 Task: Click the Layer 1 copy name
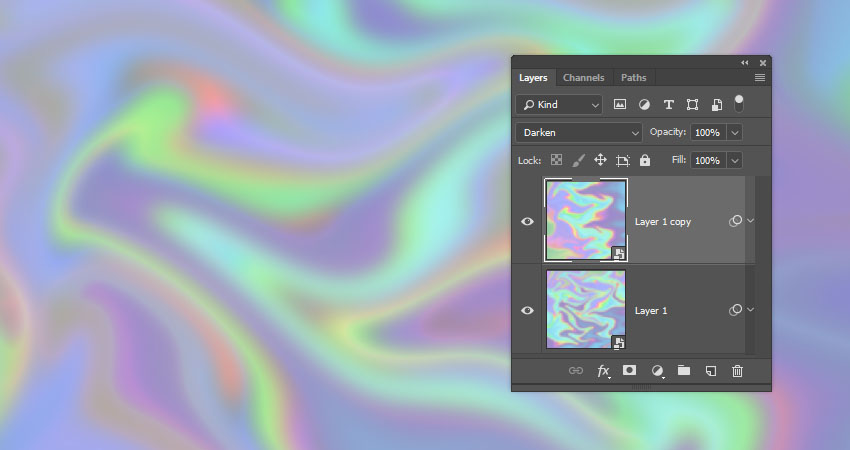[x=663, y=222]
